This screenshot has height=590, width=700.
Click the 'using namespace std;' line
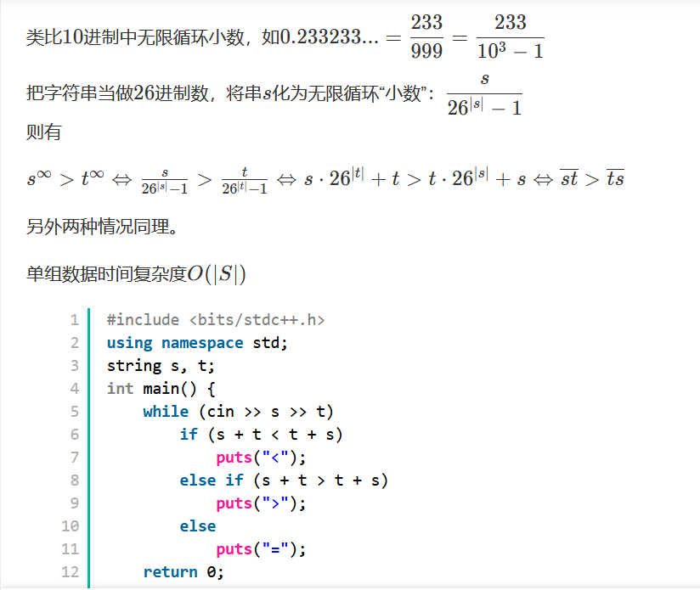(x=197, y=343)
